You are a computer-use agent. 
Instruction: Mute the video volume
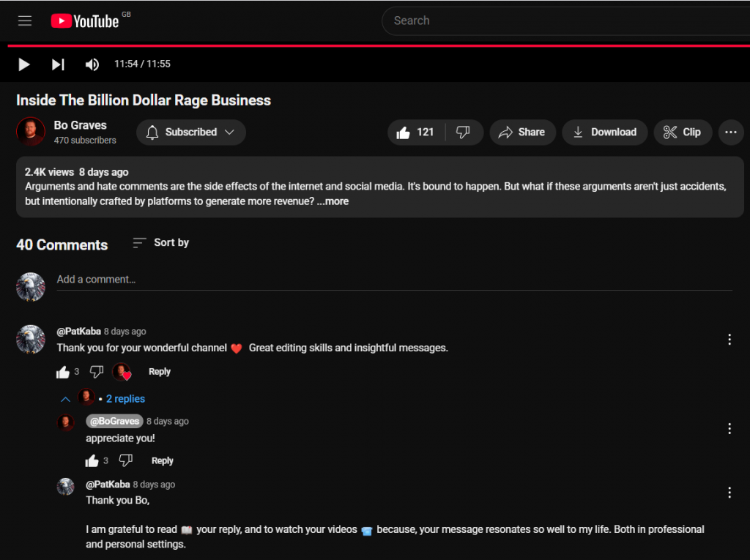coord(92,64)
